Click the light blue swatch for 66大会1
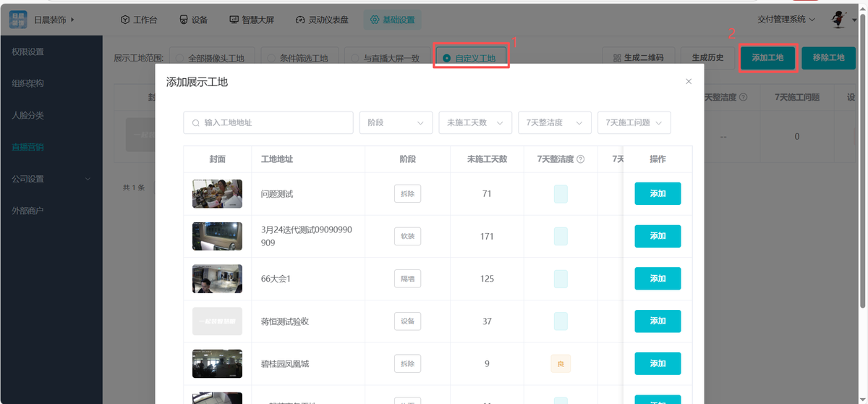 (x=561, y=279)
